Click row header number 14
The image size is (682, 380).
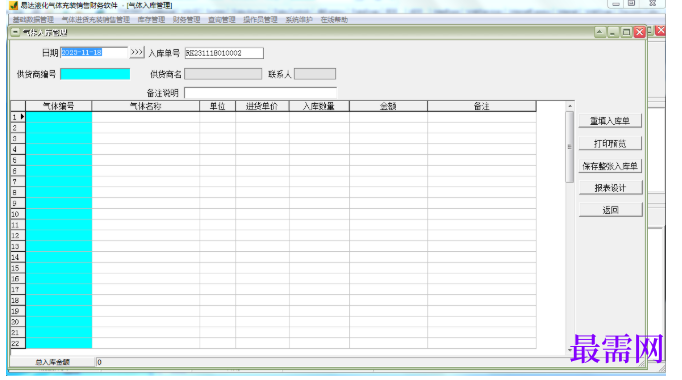point(18,257)
